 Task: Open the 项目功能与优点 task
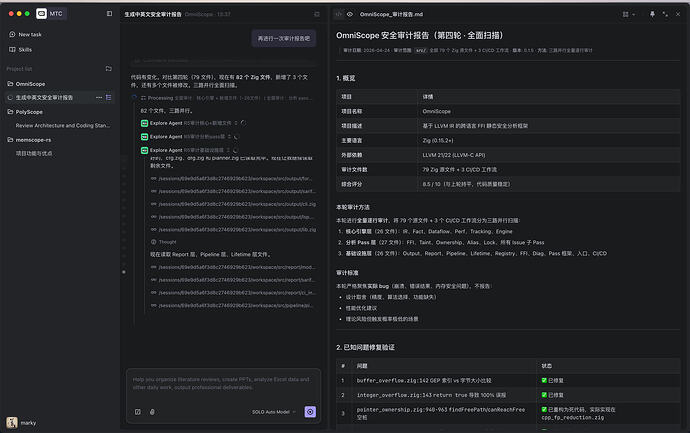point(34,154)
